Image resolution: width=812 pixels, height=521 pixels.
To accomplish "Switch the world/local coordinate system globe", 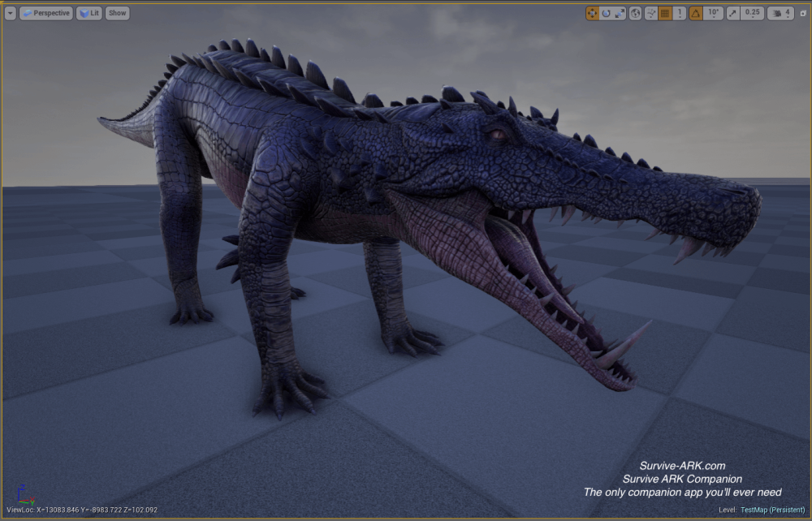I will 636,14.
